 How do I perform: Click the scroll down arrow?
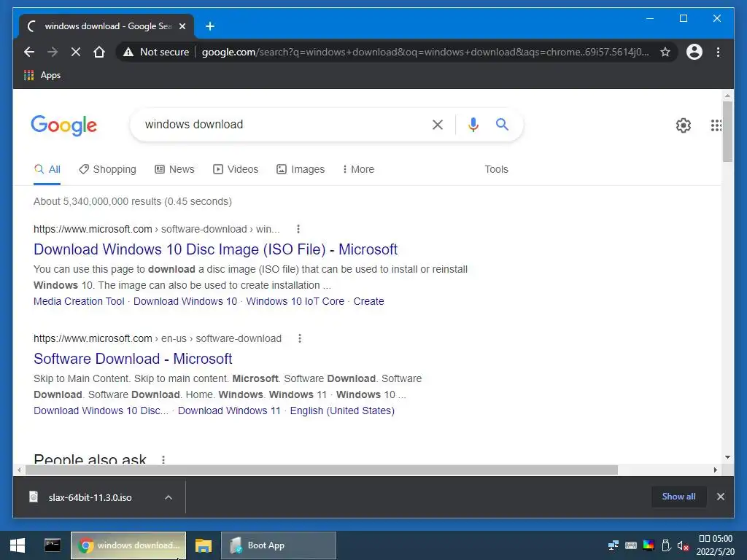point(727,457)
